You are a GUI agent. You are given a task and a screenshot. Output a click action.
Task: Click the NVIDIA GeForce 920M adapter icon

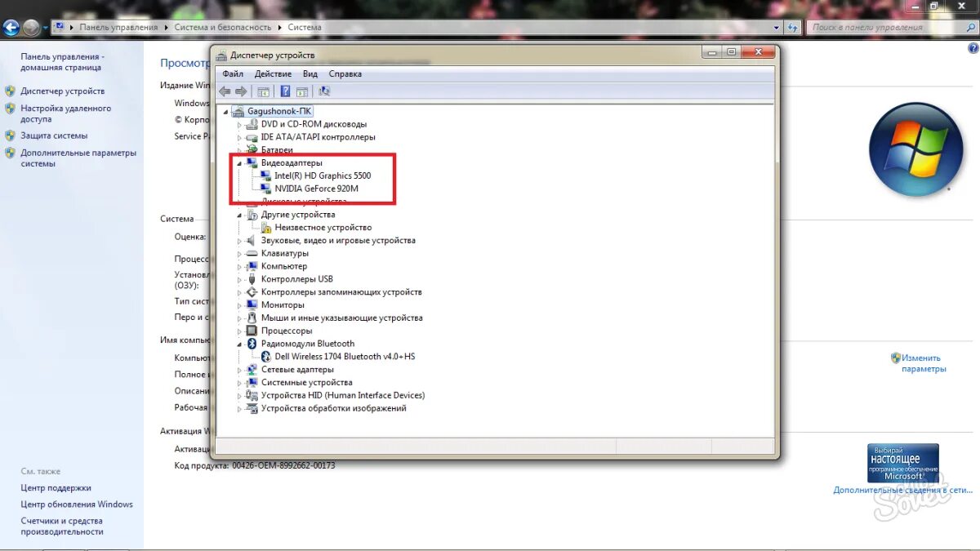(265, 189)
